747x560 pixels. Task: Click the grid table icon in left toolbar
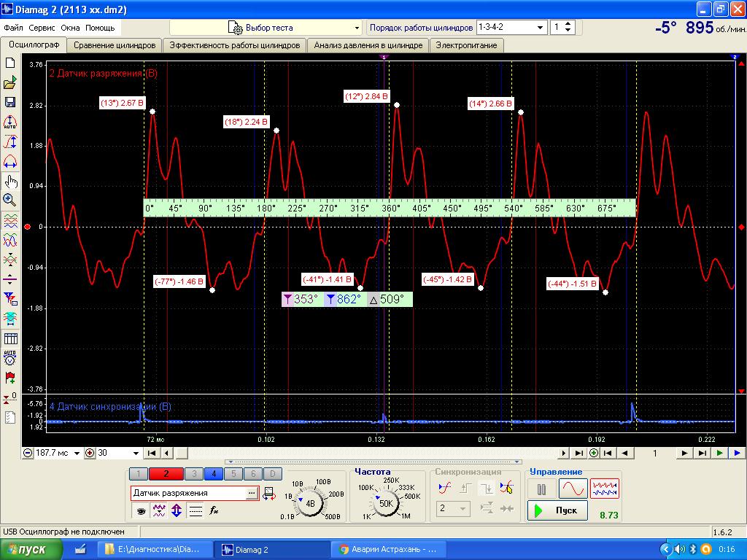(x=10, y=338)
